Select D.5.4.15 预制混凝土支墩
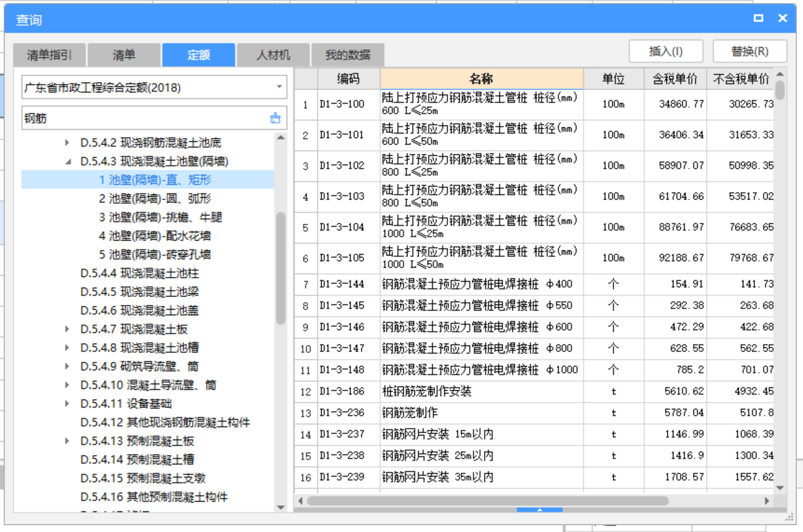 pyautogui.click(x=142, y=479)
